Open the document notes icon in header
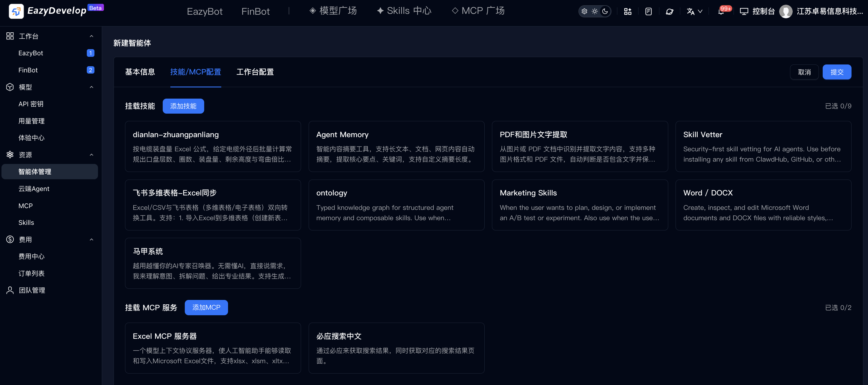Screen dimensions: 868x385 pyautogui.click(x=648, y=11)
